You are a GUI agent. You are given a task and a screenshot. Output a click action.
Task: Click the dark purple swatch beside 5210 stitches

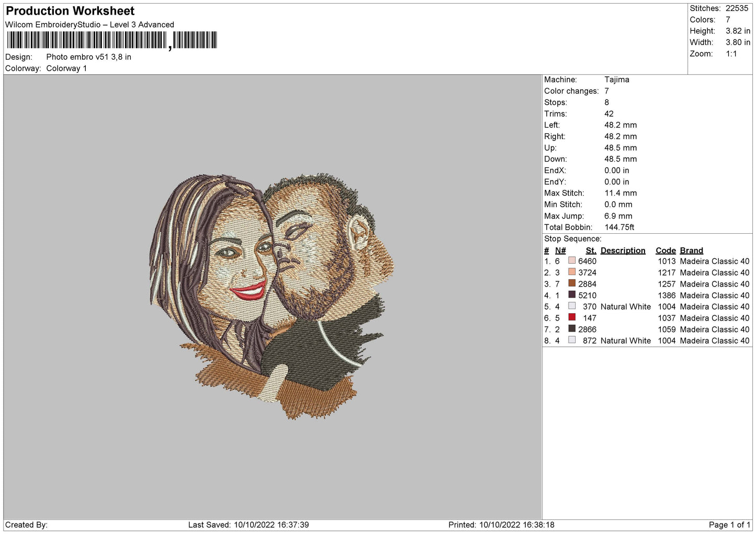[572, 294]
